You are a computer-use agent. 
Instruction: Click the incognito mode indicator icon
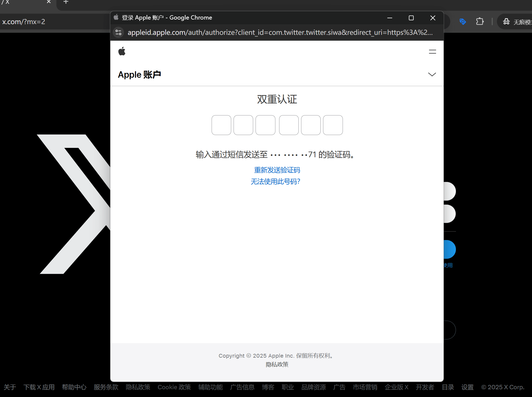click(506, 21)
